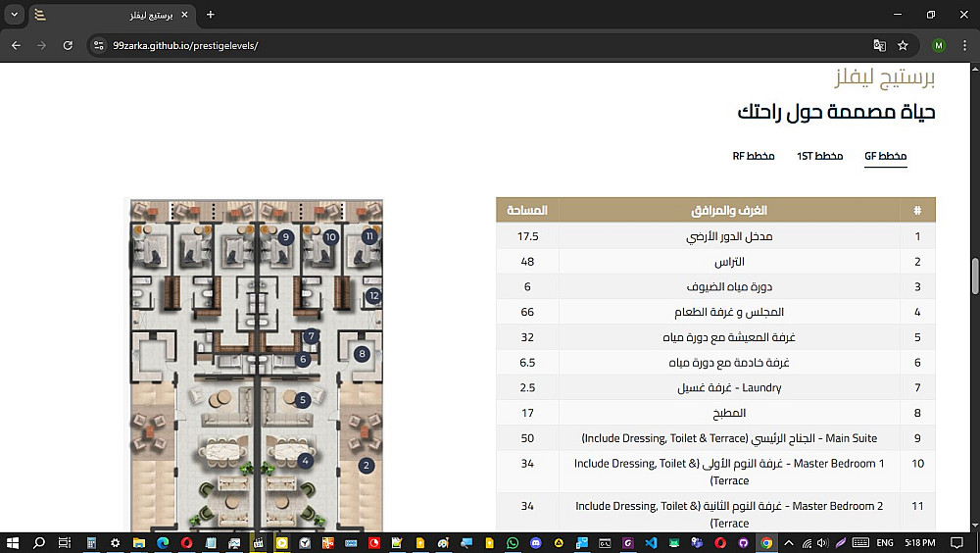The height and width of the screenshot is (553, 980).
Task: Click the browser forward arrow
Action: pyautogui.click(x=41, y=45)
